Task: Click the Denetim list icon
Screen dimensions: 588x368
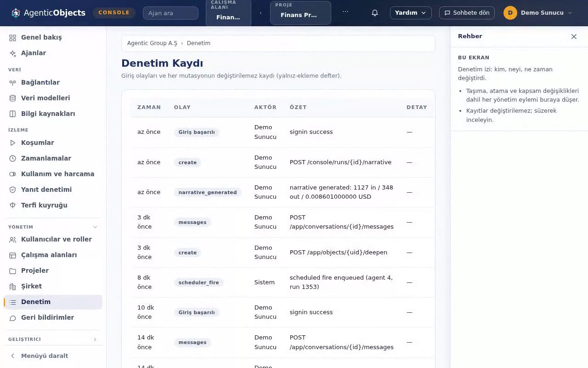Action: 13,302
